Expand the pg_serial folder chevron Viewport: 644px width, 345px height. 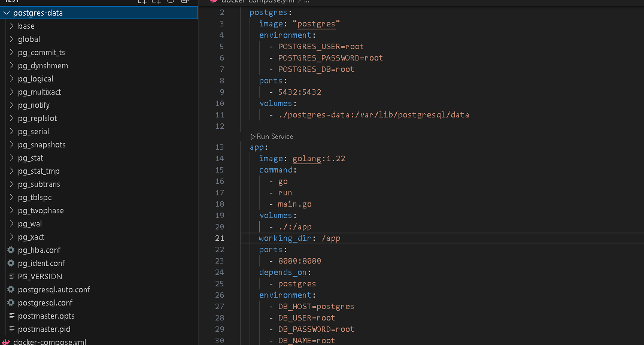[11, 131]
